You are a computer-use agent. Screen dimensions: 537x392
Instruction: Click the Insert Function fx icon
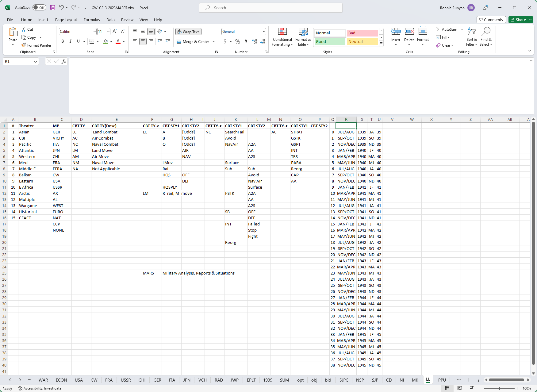coord(64,61)
